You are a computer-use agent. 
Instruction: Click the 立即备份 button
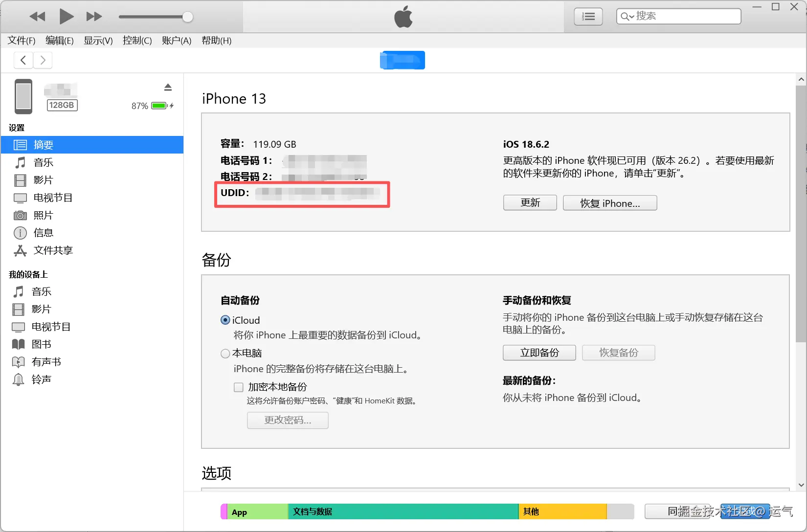coord(539,353)
